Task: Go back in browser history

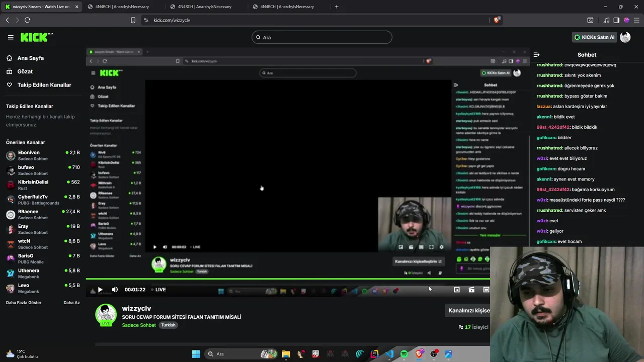Action: point(7,20)
